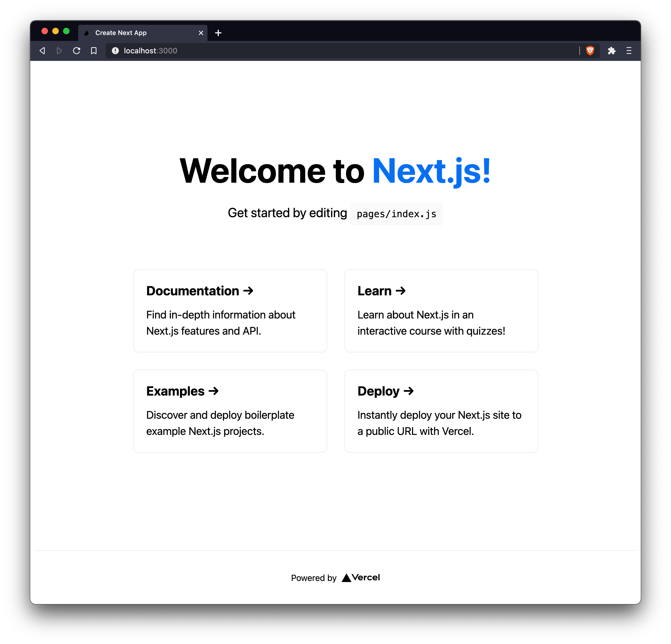Click the pages/index.js code snippet
The width and height of the screenshot is (671, 644).
[396, 214]
